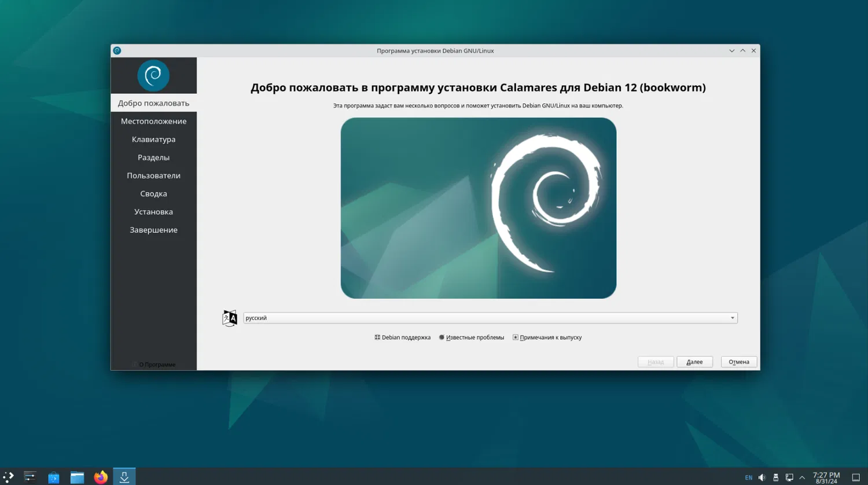Open the network connections tray icon

click(789, 477)
